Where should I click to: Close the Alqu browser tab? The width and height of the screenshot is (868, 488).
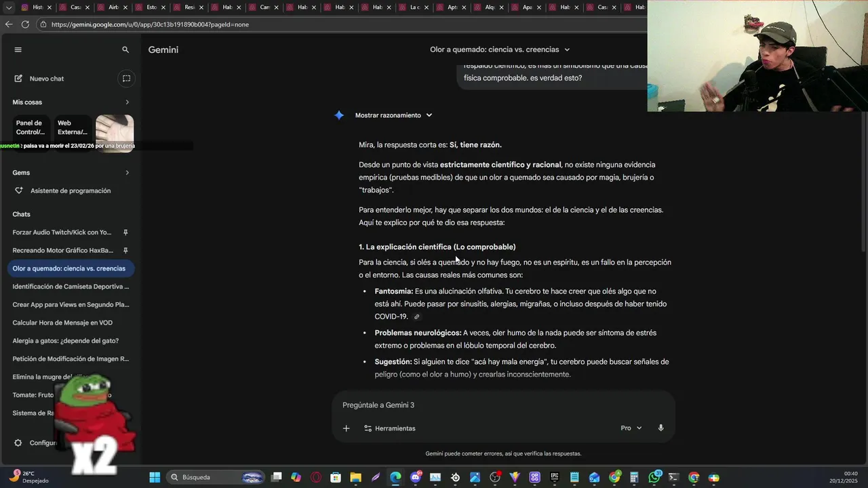coord(503,7)
